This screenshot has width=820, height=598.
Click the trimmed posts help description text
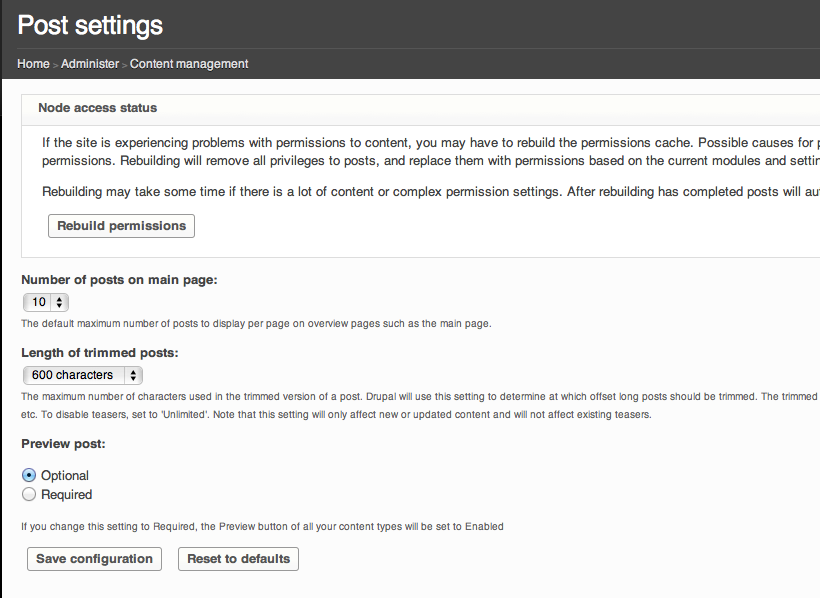coord(400,405)
